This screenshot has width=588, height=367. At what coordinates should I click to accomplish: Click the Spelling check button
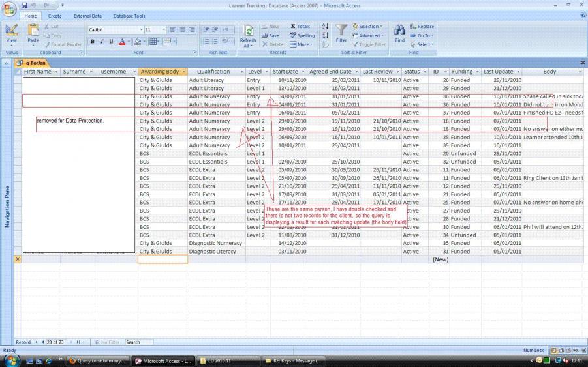click(302, 36)
